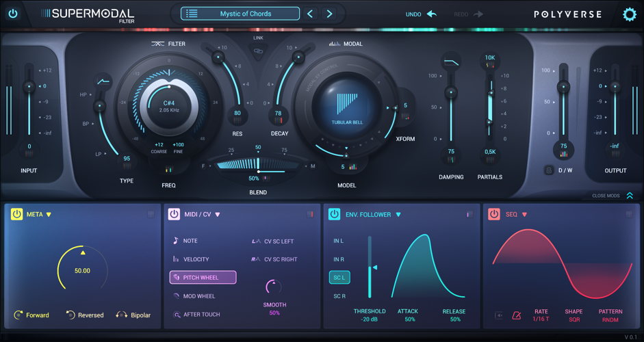Select the Forward mode option
Screen dimensions: 644x342
click(31, 315)
